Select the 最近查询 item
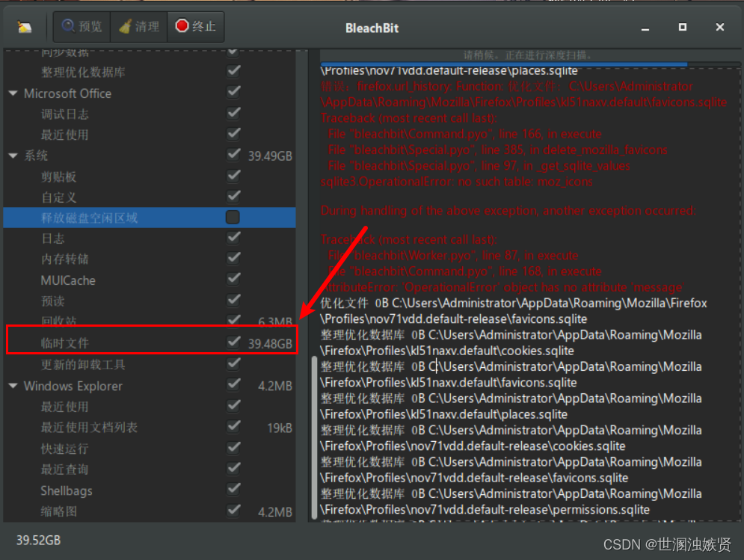Image resolution: width=744 pixels, height=560 pixels. pos(64,470)
